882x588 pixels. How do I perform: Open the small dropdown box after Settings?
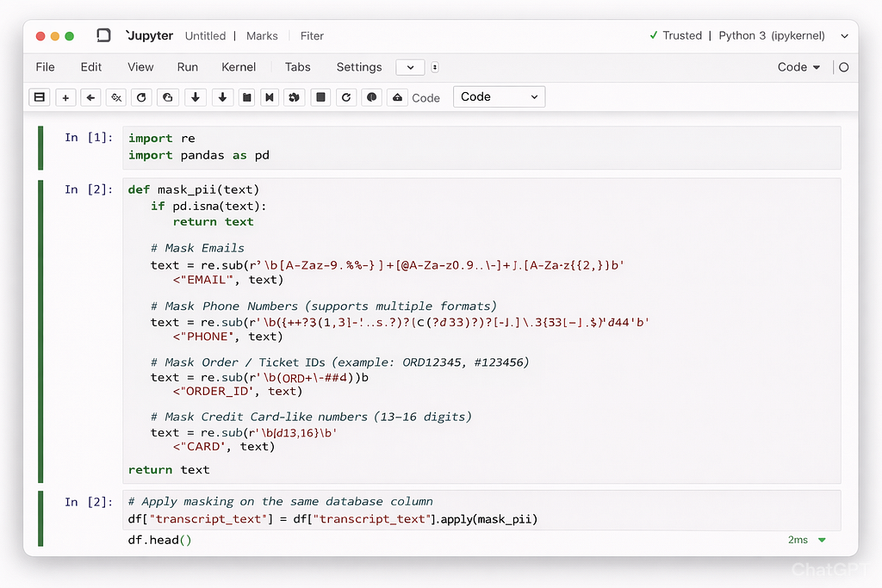(x=410, y=67)
